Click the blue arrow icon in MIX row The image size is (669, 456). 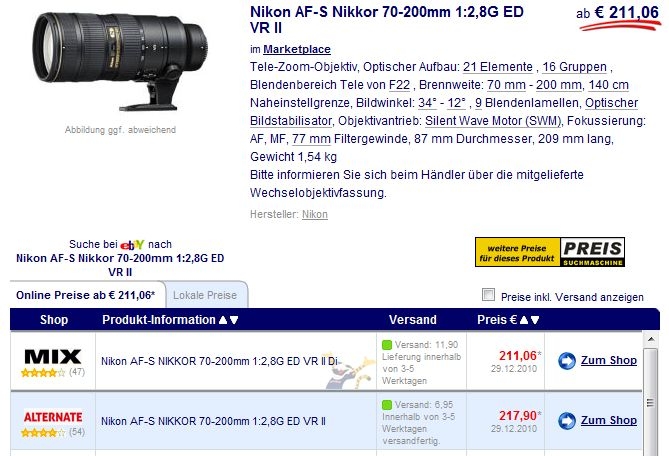567,361
